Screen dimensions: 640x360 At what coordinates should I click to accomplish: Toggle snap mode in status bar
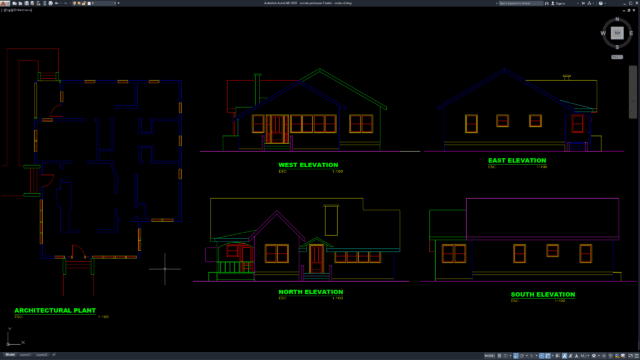coord(505,356)
